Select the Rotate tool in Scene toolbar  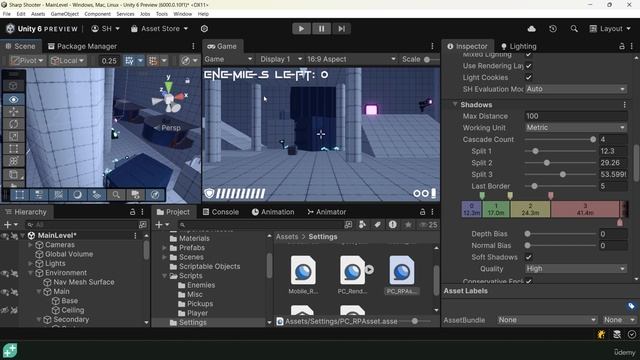[13, 124]
